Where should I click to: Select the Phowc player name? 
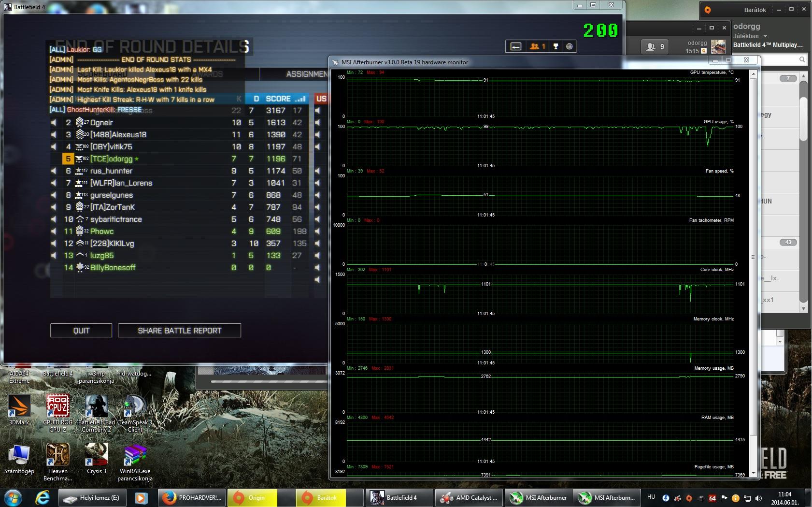pos(102,231)
